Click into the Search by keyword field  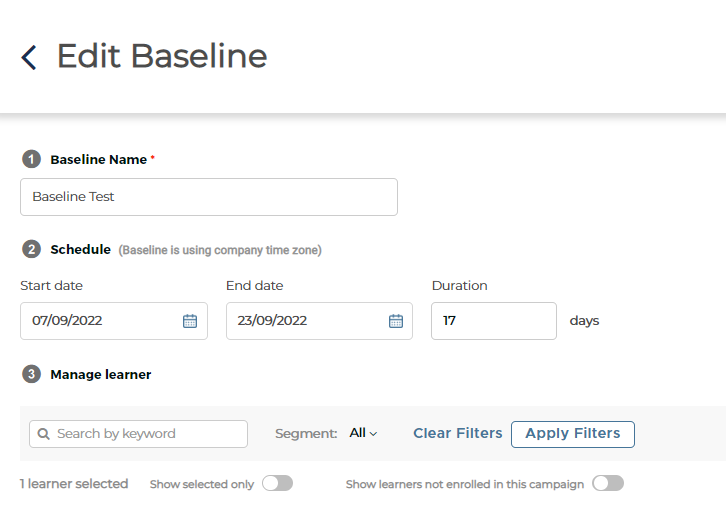(138, 434)
